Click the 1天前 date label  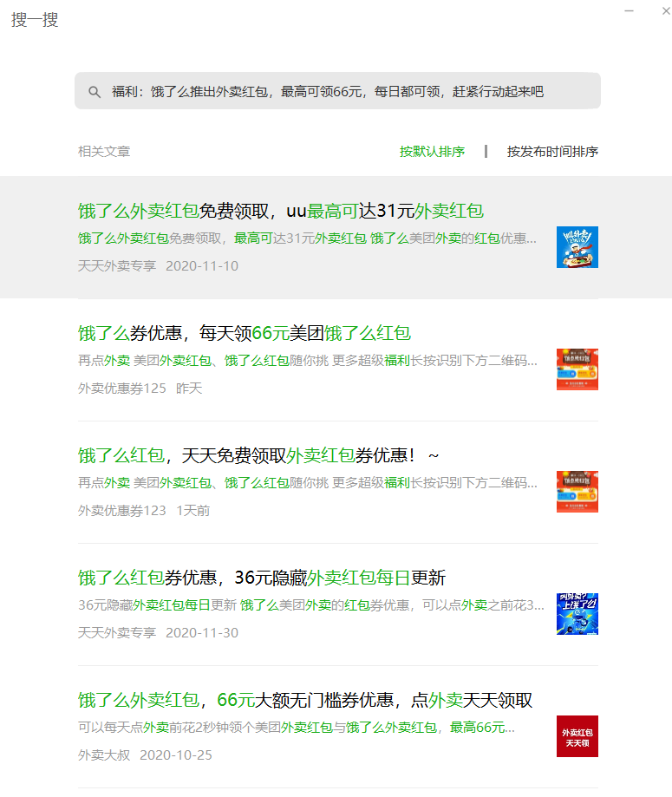click(193, 510)
